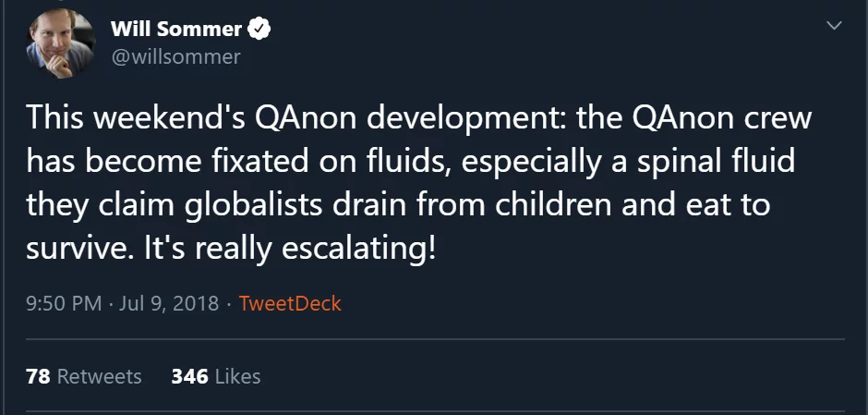Click the word Retweets under the tweet
The height and width of the screenshot is (415, 868).
tap(100, 376)
